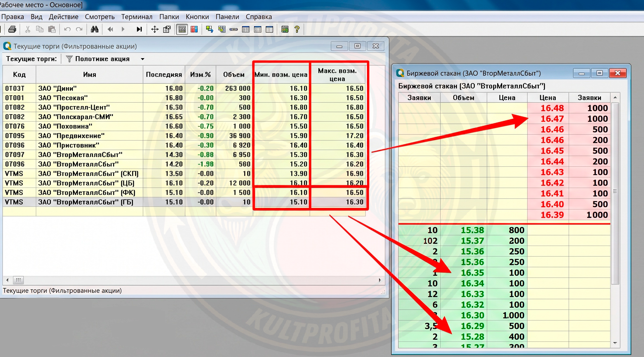Viewport: 644px width, 357px height.
Task: Select the ЗАО "ВторМеталлСбыт" (ФК) row
Action: [x=184, y=192]
